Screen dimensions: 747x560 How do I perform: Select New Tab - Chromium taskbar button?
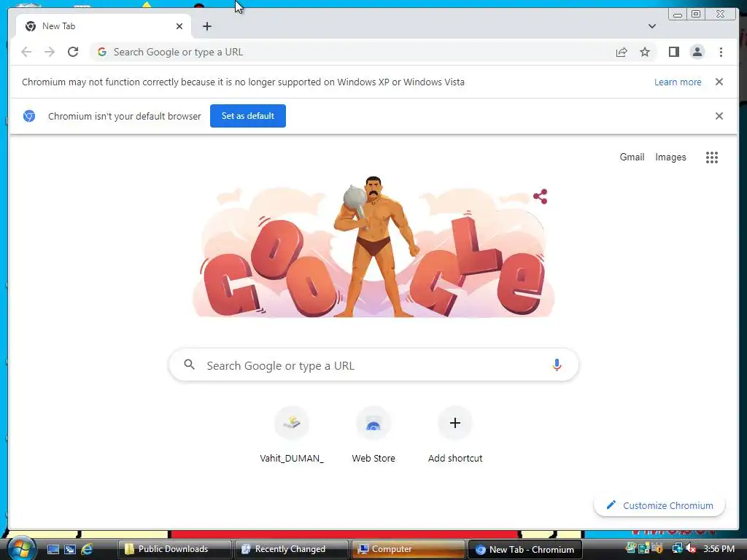[525, 549]
